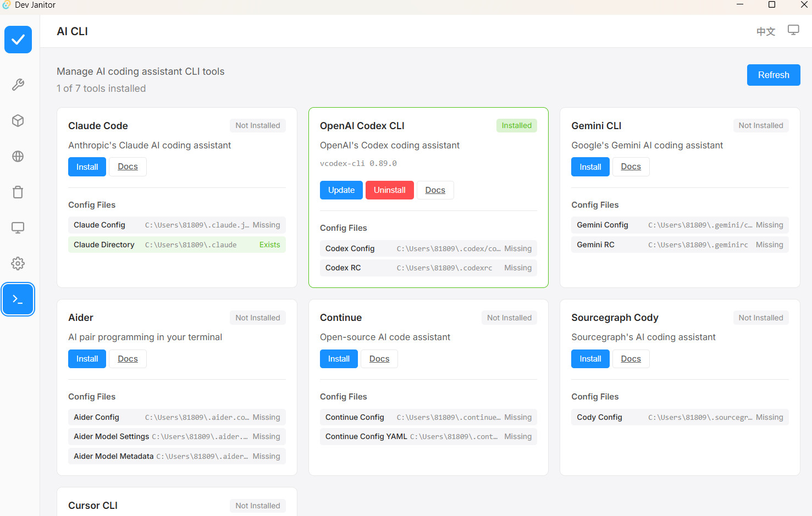Click the display theme icon in header

pyautogui.click(x=793, y=30)
